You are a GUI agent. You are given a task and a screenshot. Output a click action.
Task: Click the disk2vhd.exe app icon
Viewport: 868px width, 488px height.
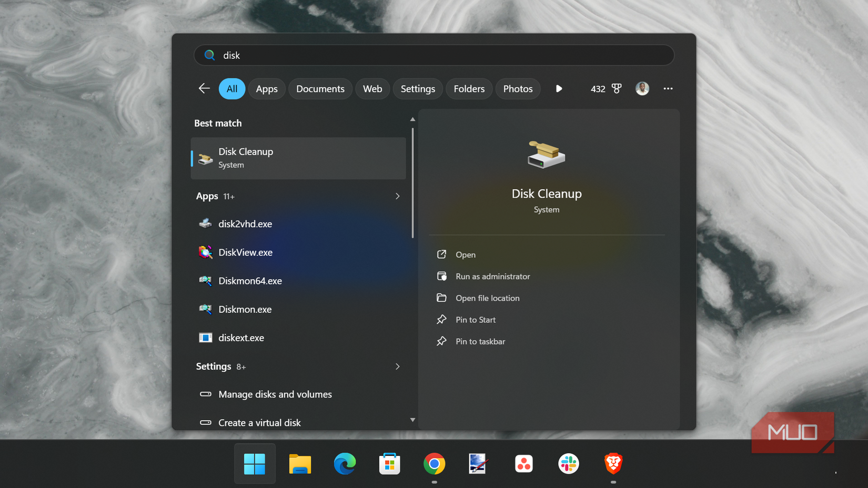point(205,223)
